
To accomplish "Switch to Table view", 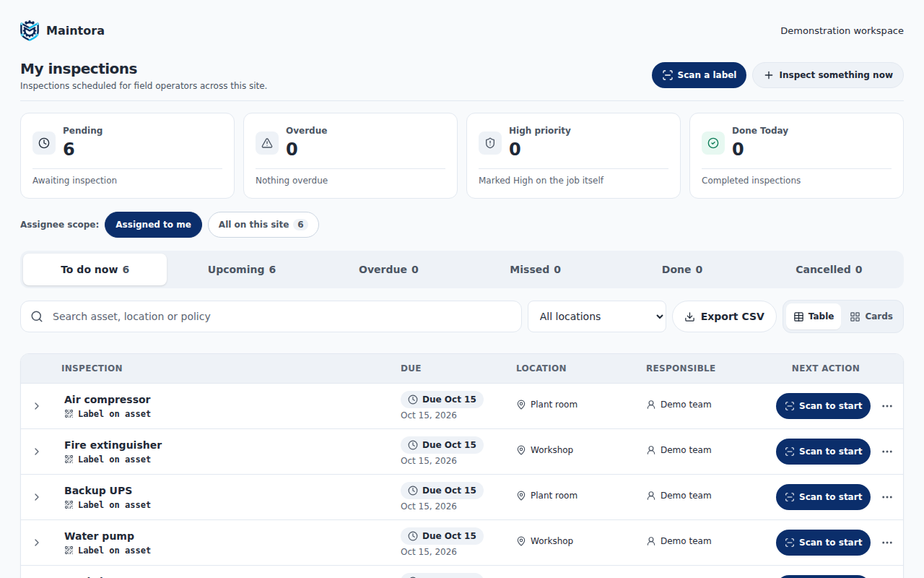I will click(x=814, y=316).
